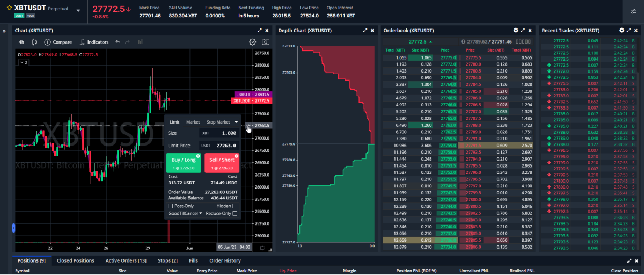Open layout settings sliders icon at top right
This screenshot has height=275, width=644.
click(633, 11)
